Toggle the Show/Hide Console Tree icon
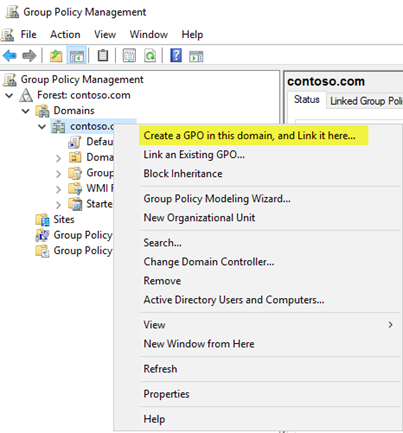The height and width of the screenshot is (433, 403). 77,56
